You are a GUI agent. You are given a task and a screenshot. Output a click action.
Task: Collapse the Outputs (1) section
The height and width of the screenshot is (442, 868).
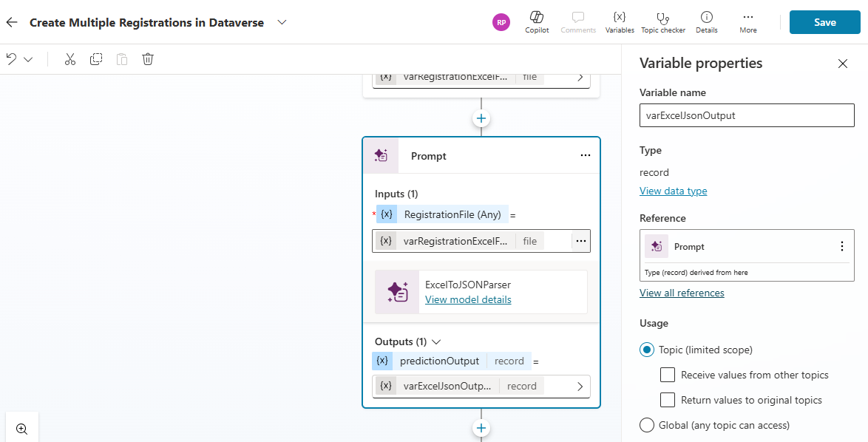[x=436, y=342]
